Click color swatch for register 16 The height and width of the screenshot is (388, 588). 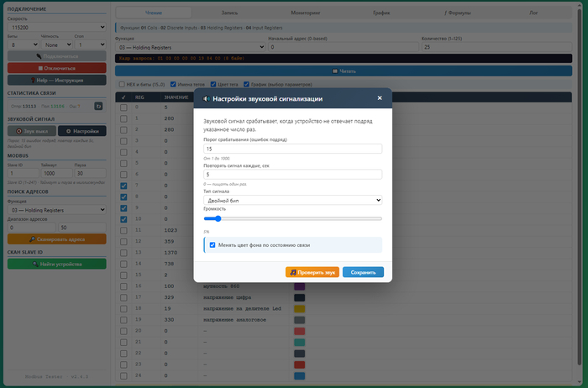point(299,286)
